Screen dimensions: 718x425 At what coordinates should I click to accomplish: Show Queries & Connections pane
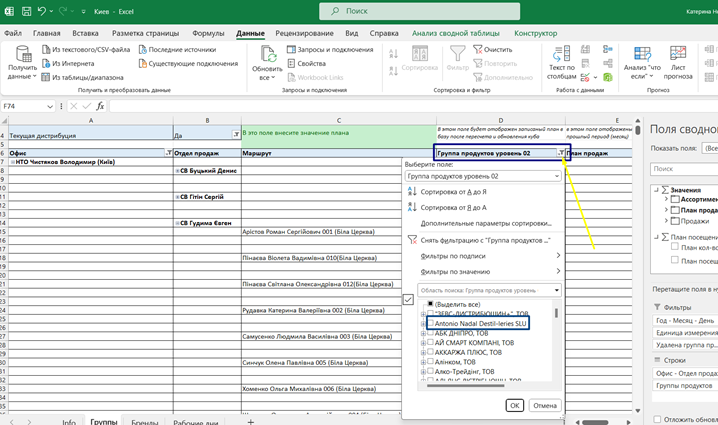(x=330, y=49)
